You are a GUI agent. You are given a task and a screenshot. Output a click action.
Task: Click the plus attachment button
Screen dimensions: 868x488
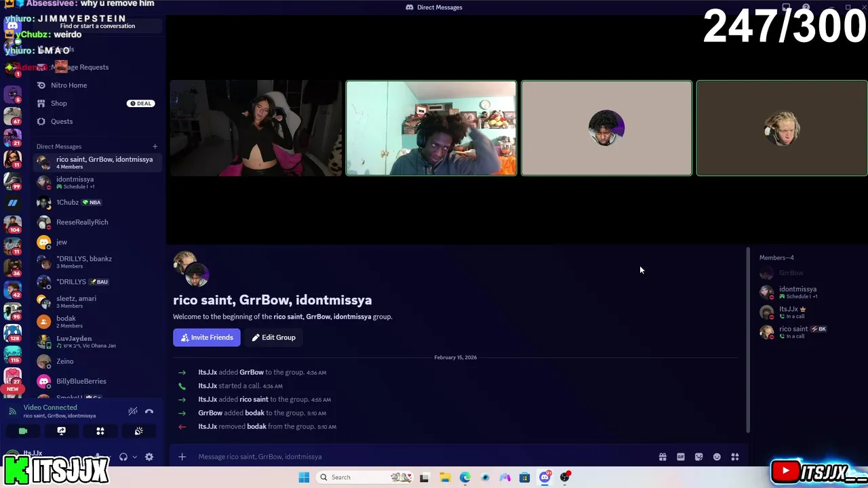(182, 457)
